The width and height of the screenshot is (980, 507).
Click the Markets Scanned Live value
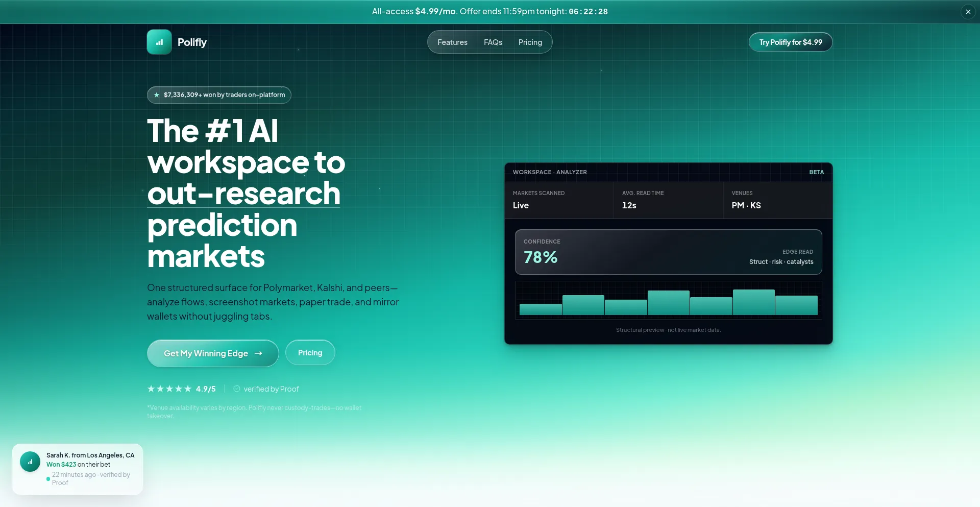pyautogui.click(x=521, y=205)
